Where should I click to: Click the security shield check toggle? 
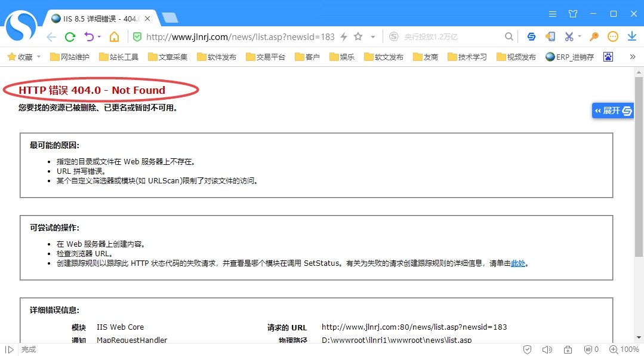pos(528,349)
